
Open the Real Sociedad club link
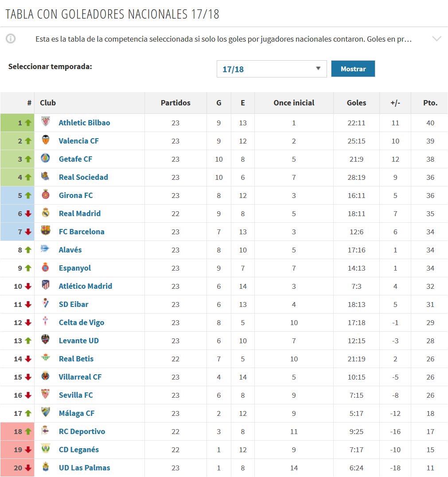coord(83,177)
